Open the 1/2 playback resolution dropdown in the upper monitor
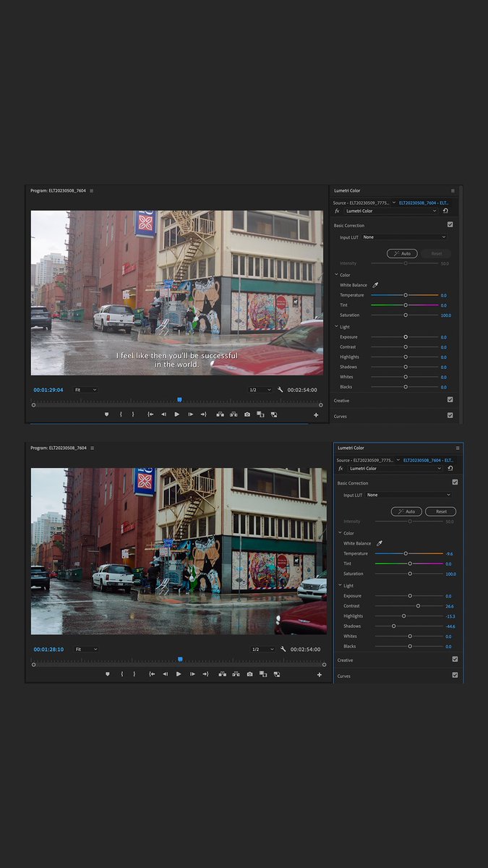 tap(260, 390)
